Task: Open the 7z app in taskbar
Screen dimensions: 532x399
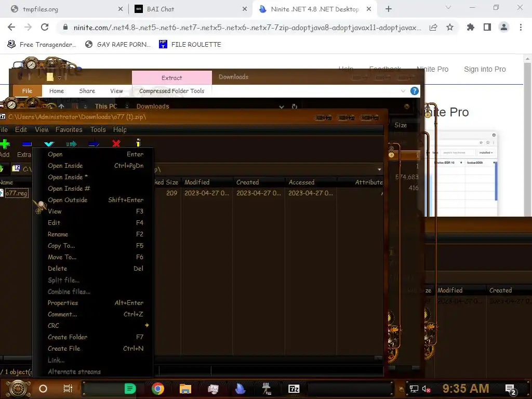Action: point(294,389)
